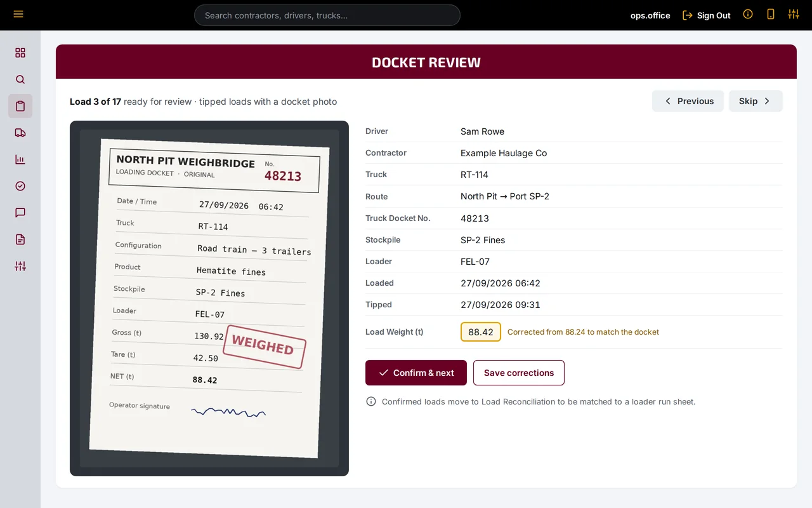Open the document sidebar icon
The height and width of the screenshot is (508, 812).
(20, 239)
